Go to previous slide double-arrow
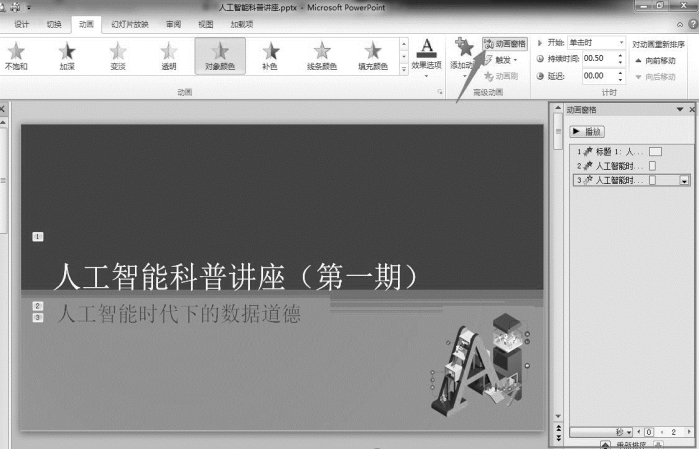Image resolution: width=699 pixels, height=449 pixels. (x=559, y=428)
